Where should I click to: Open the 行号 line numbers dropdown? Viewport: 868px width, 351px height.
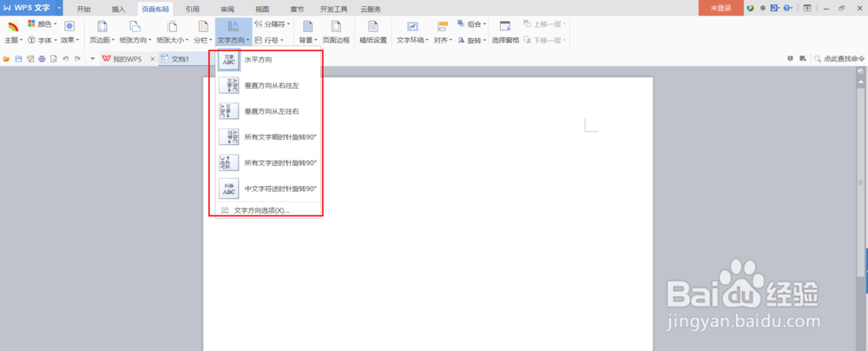pyautogui.click(x=269, y=40)
